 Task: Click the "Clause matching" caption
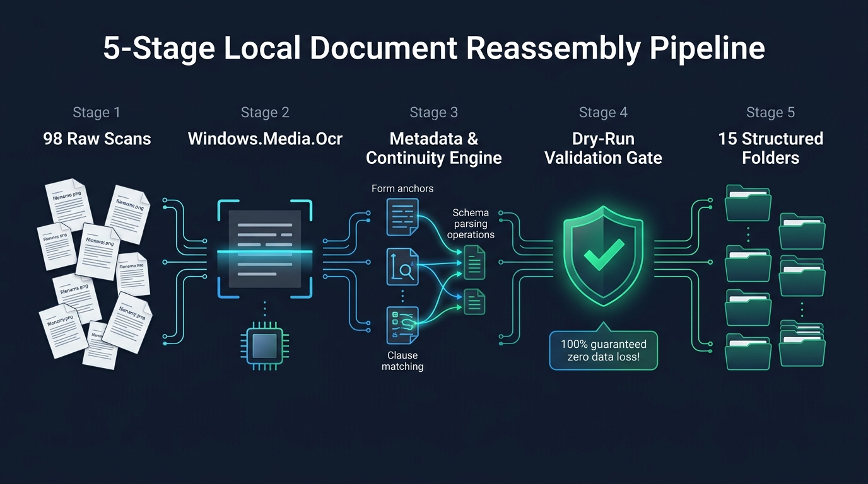pos(402,361)
